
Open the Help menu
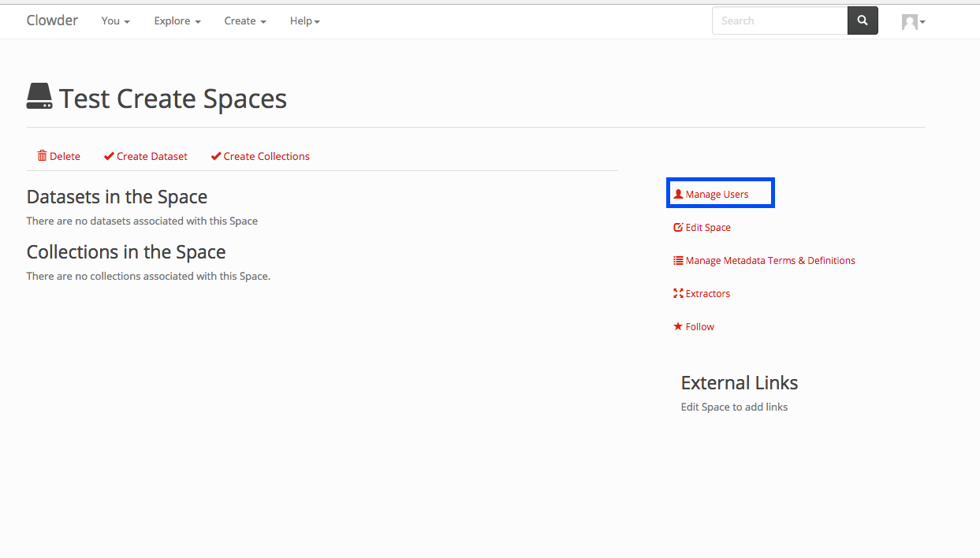[x=304, y=21]
